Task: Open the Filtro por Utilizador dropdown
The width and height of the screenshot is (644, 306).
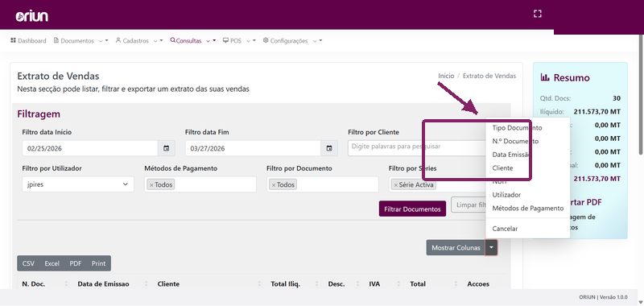Action: (x=78, y=184)
